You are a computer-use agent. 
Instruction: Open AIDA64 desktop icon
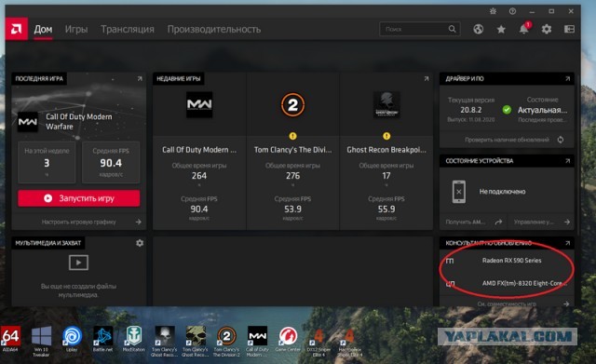10,339
